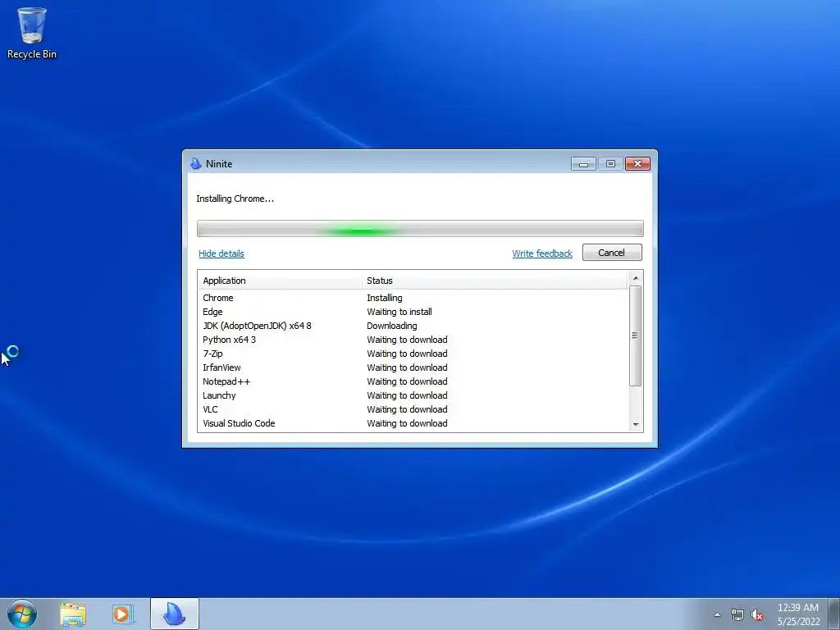Select the Notepad++ row

(413, 381)
